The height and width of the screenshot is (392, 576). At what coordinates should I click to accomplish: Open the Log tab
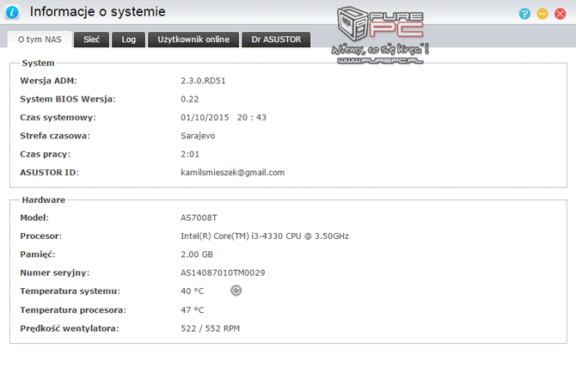pos(129,40)
